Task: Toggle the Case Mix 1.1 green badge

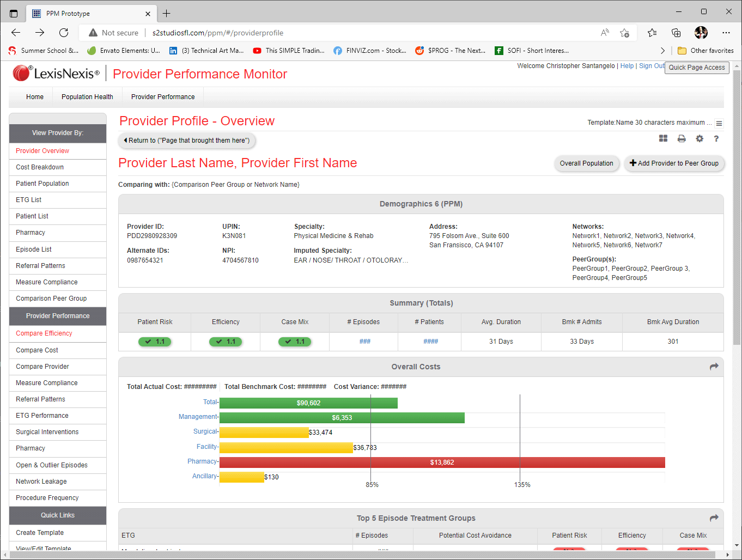Action: [x=295, y=342]
